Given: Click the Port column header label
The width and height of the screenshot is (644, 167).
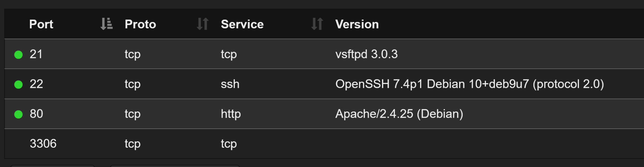Looking at the screenshot, I should (x=41, y=24).
